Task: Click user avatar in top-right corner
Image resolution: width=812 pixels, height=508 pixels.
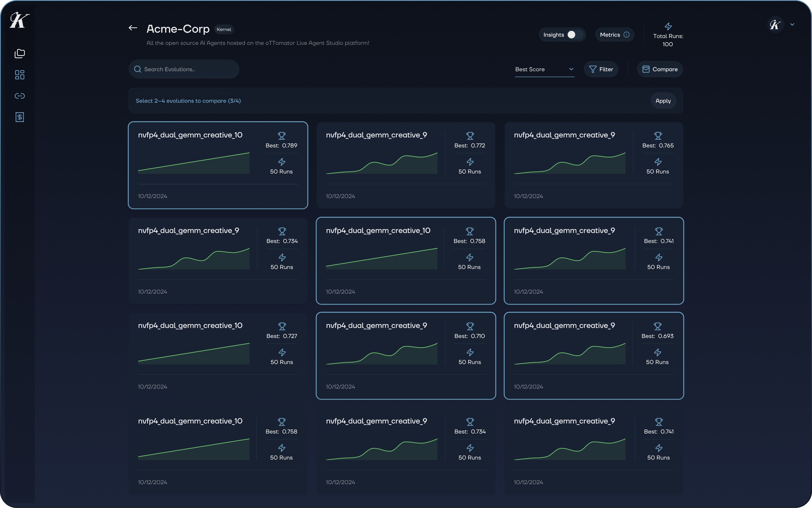Action: click(775, 25)
